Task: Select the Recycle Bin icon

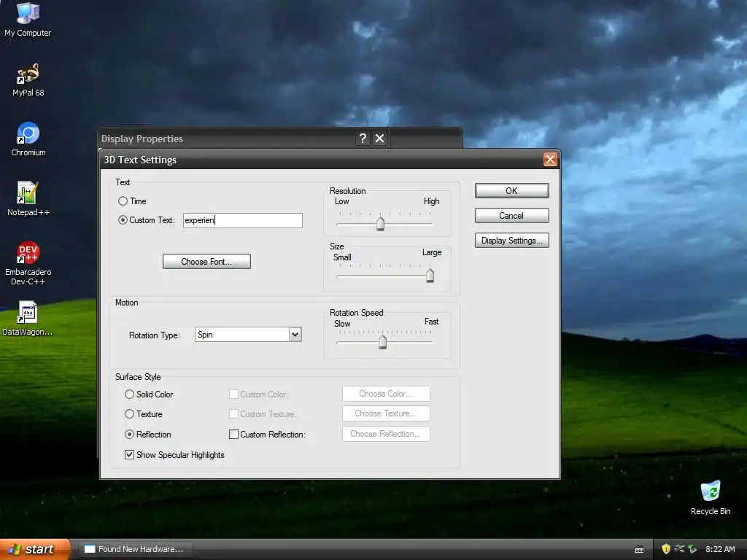Action: coord(711,497)
